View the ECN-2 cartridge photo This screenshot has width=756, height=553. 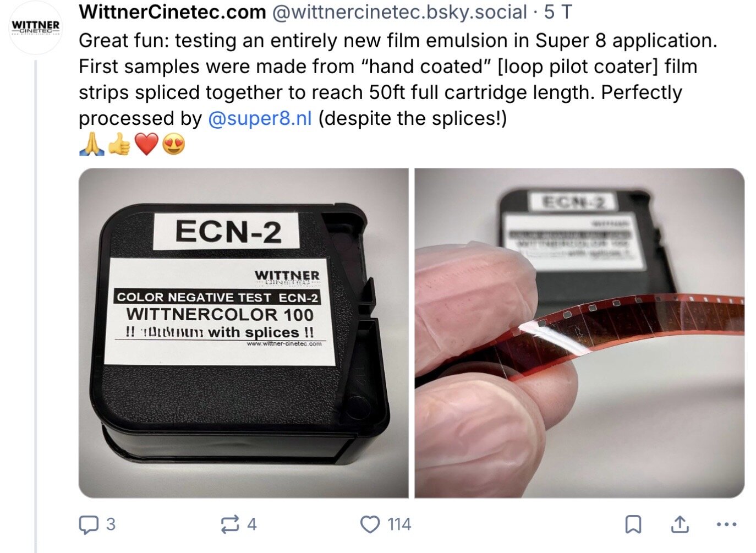(244, 333)
